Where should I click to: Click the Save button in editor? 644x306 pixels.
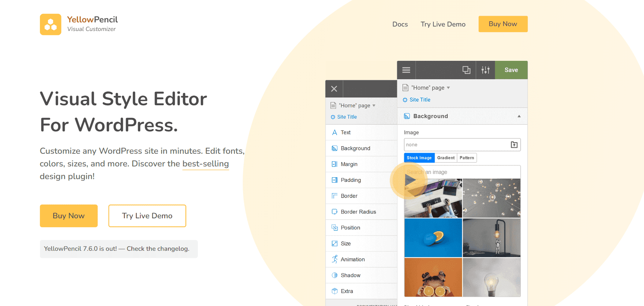tap(511, 70)
